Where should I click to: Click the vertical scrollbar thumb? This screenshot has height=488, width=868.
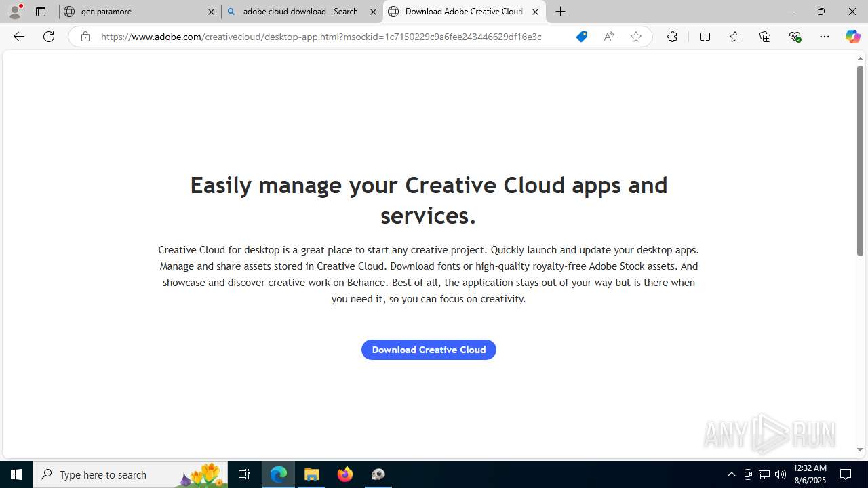click(x=860, y=161)
